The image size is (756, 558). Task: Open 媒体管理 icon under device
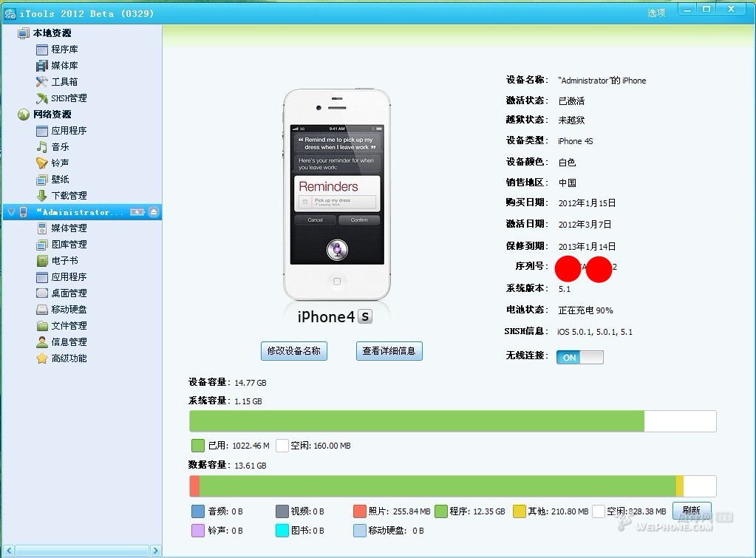[x=42, y=228]
